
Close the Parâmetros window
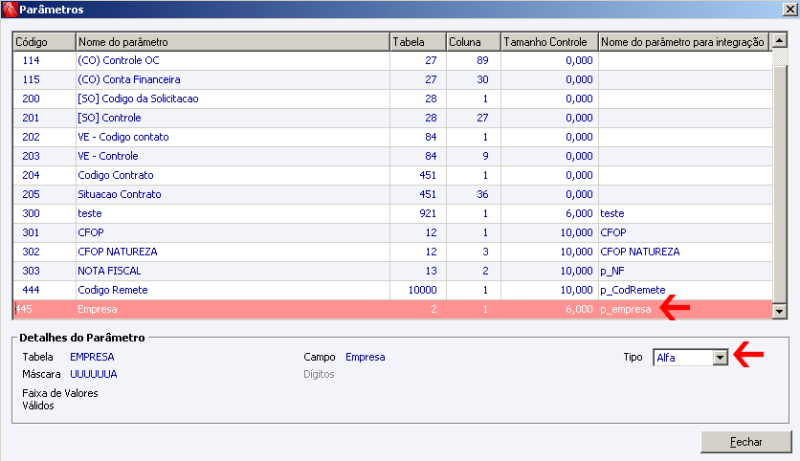[791, 9]
